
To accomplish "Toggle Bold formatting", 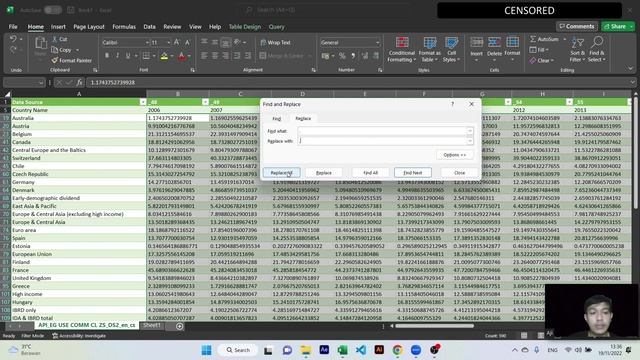I will pos(107,56).
